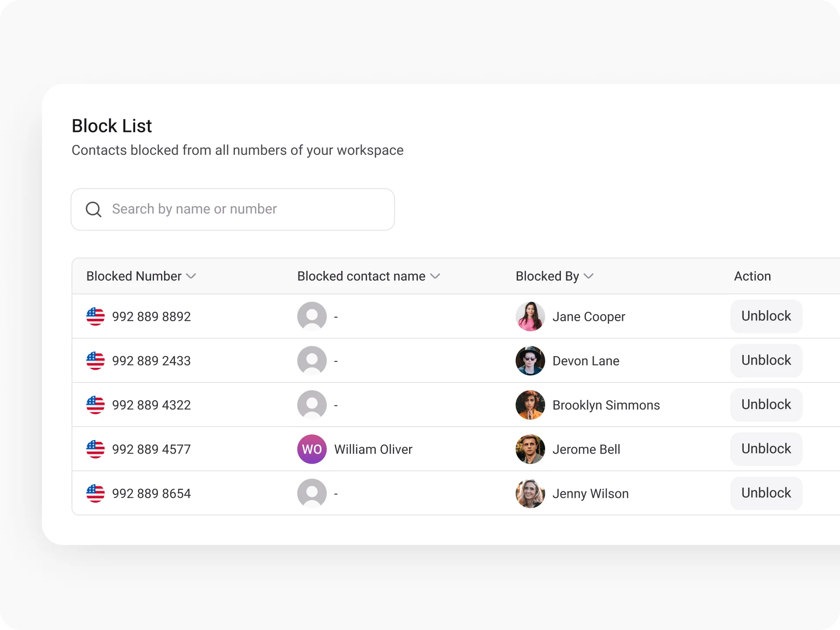Unblock number 992 889 4322
The height and width of the screenshot is (630, 840).
point(766,405)
